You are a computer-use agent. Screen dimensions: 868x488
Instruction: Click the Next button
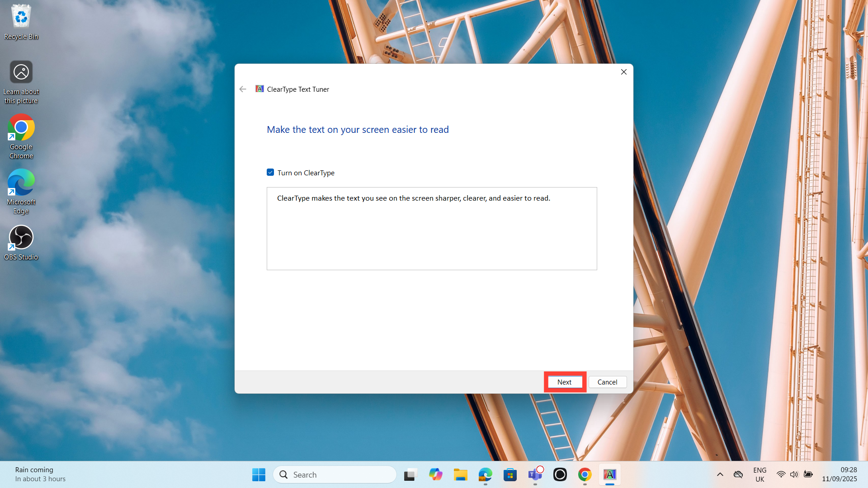click(564, 382)
